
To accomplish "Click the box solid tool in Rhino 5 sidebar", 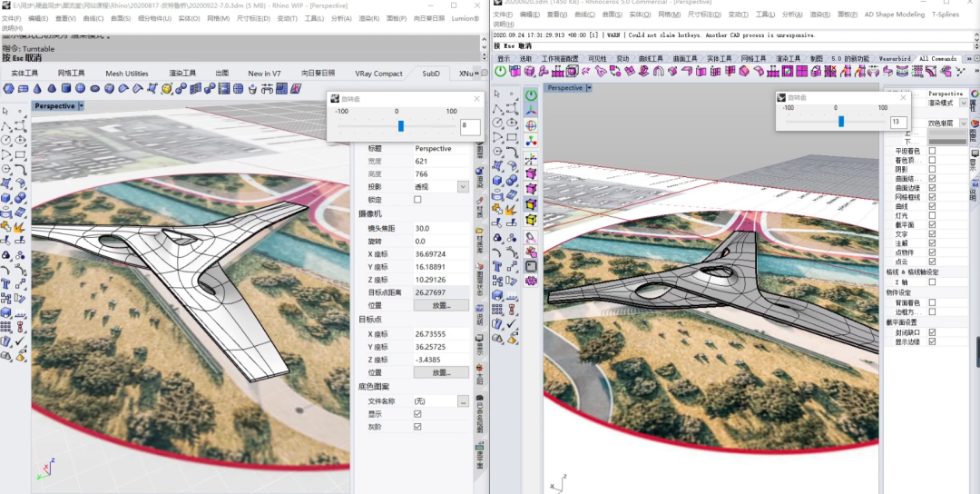I will (497, 181).
